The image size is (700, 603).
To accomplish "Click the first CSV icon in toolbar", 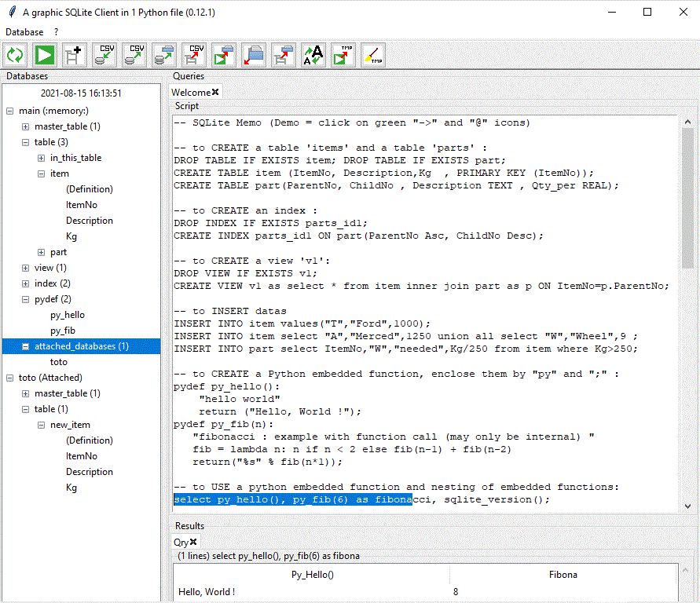I will [x=104, y=55].
